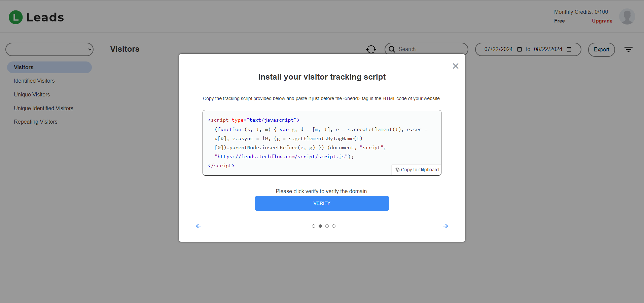Click the 'Install your visitor tracking script' title
This screenshot has height=303, width=644.
click(322, 77)
